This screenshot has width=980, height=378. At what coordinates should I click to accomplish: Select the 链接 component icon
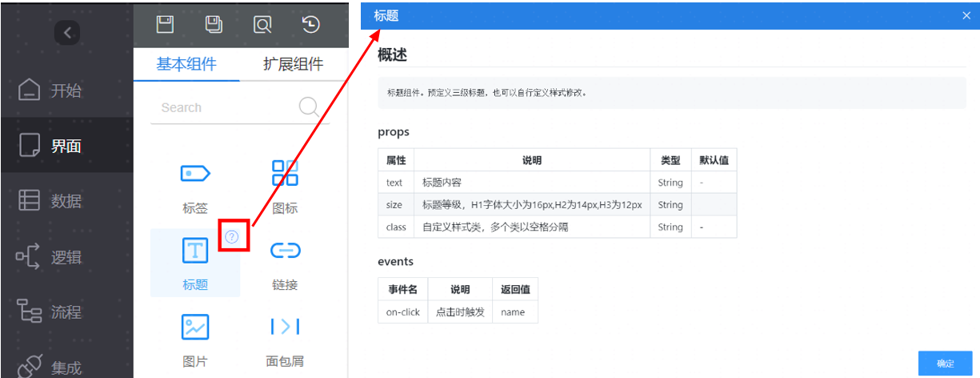[285, 251]
